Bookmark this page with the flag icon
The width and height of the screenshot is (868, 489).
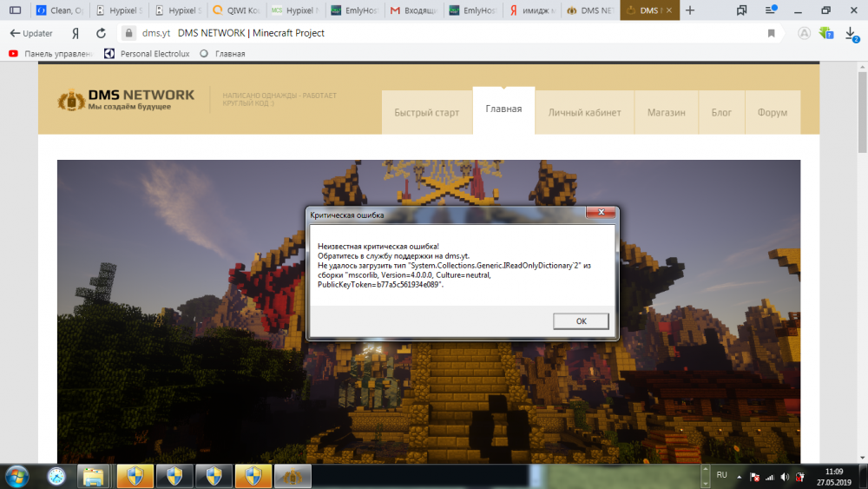[x=771, y=33]
